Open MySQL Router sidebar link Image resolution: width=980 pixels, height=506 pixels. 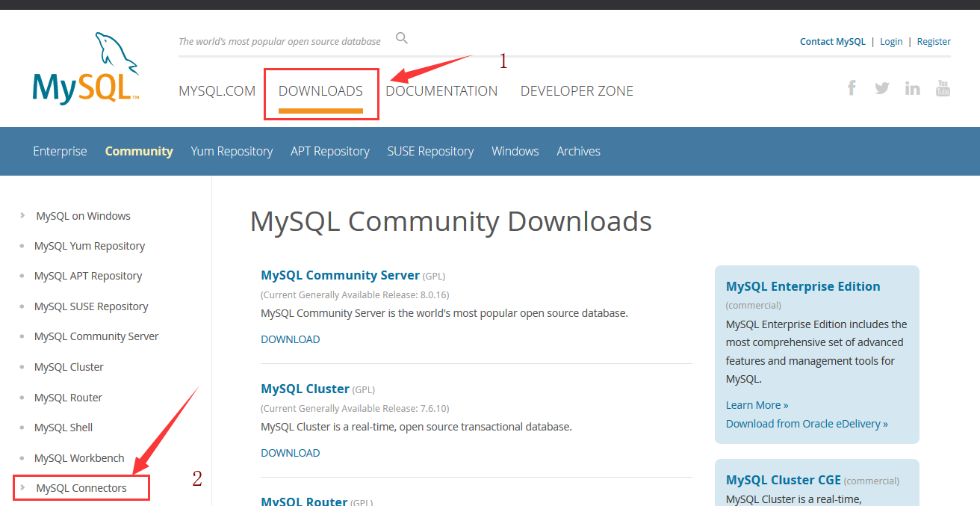pos(68,398)
